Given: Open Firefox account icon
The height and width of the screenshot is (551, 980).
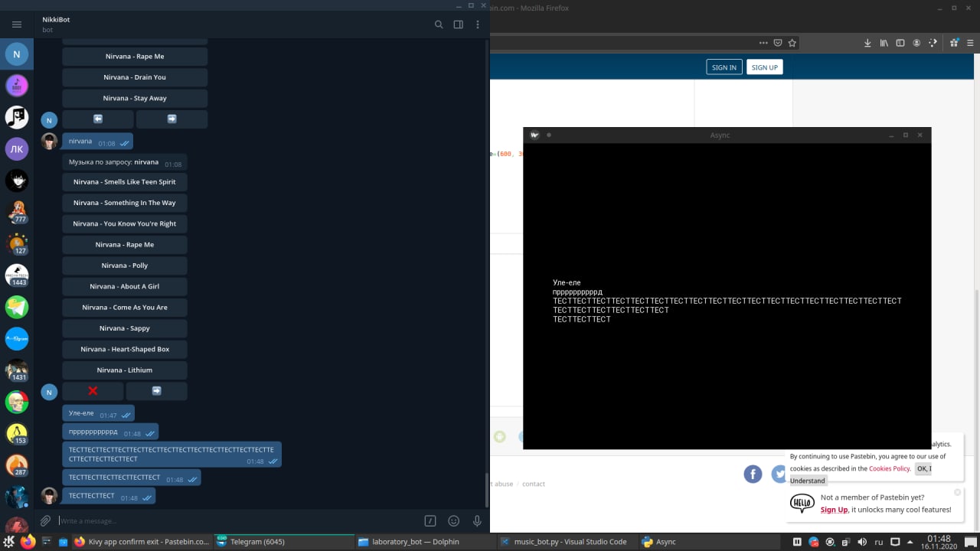Looking at the screenshot, I should [x=916, y=43].
